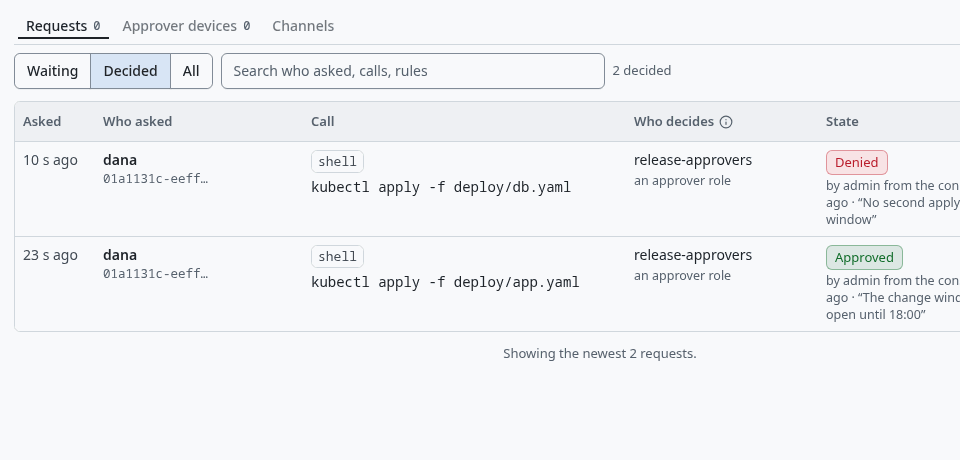Click the Denied state badge
This screenshot has height=460, width=960.
[857, 162]
